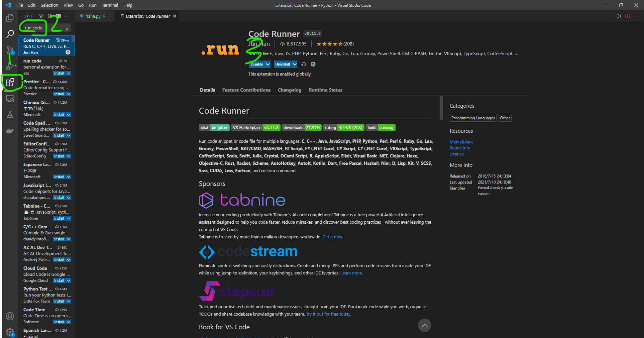Image resolution: width=644 pixels, height=338 pixels.
Task: Click the extension search box with 'run code'
Action: click(x=47, y=28)
